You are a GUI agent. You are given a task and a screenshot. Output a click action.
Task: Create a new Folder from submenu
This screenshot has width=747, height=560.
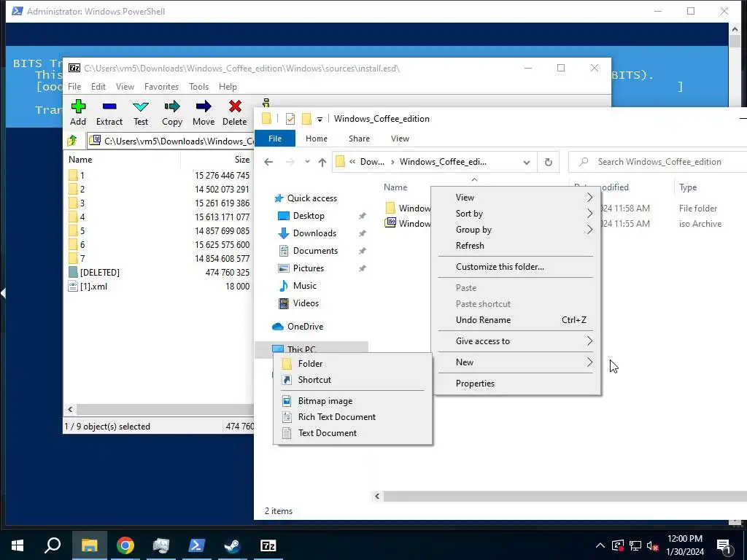[x=352, y=364]
